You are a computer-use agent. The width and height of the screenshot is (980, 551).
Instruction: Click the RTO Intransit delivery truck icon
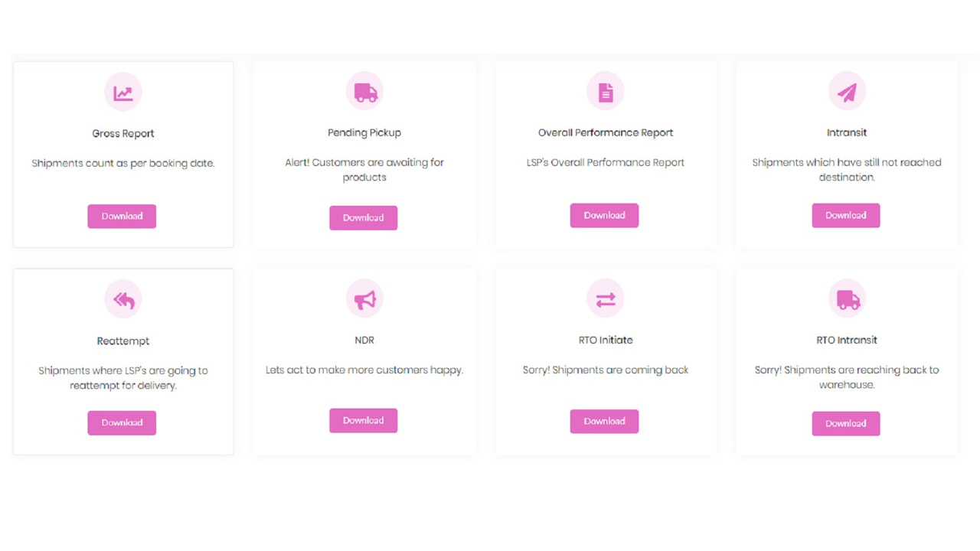pyautogui.click(x=846, y=298)
